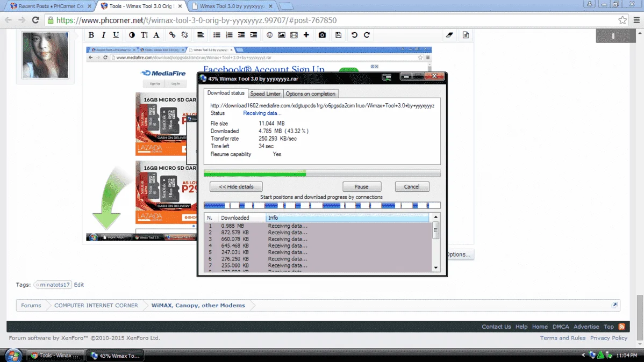
Task: Switch to BB code editor mode
Action: (466, 35)
